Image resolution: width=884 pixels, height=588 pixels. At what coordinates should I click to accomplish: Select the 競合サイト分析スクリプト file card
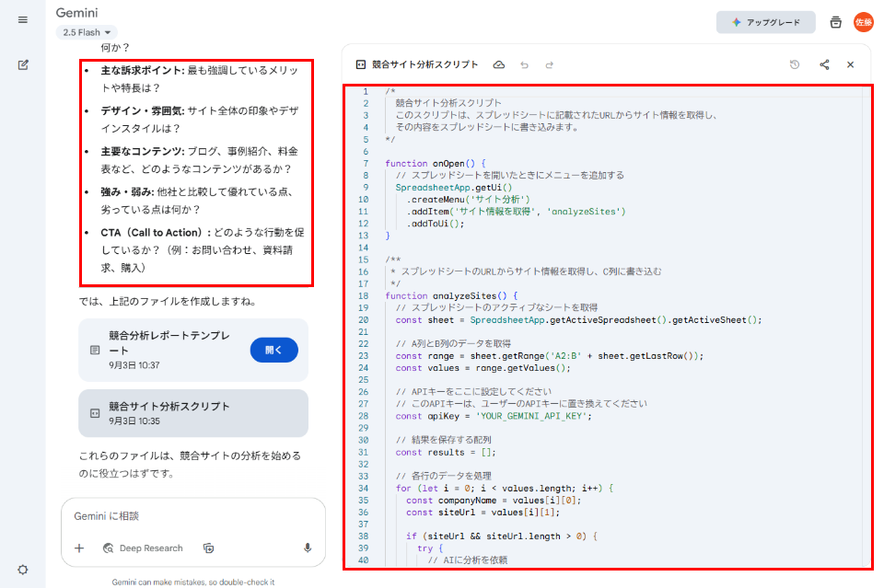point(193,413)
